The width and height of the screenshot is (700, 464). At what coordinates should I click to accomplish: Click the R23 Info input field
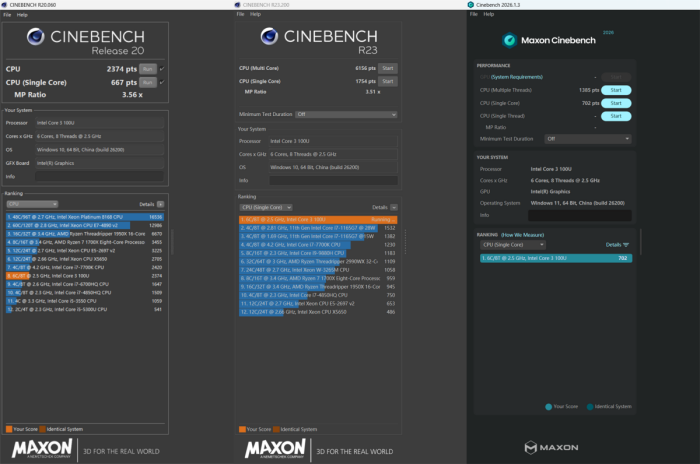[333, 180]
